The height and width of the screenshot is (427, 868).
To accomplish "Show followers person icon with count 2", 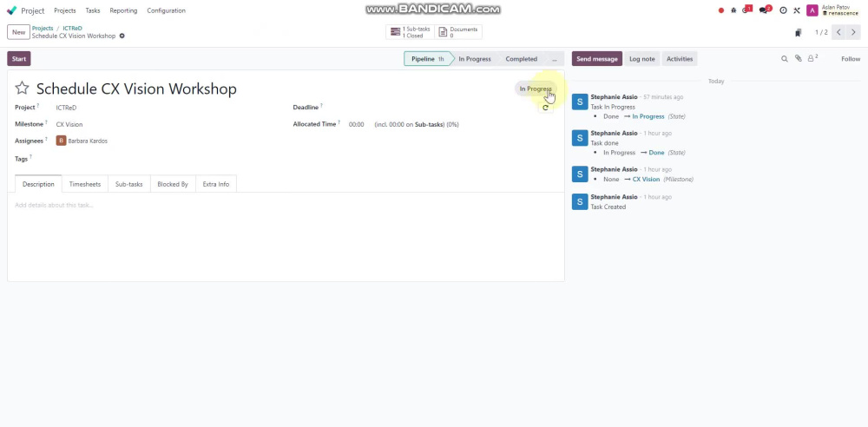I will [812, 58].
